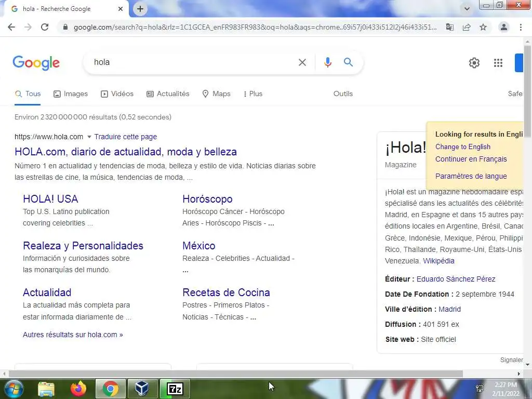Close the 'hola - Recherche Google' tab
The image size is (532, 399).
121,9
